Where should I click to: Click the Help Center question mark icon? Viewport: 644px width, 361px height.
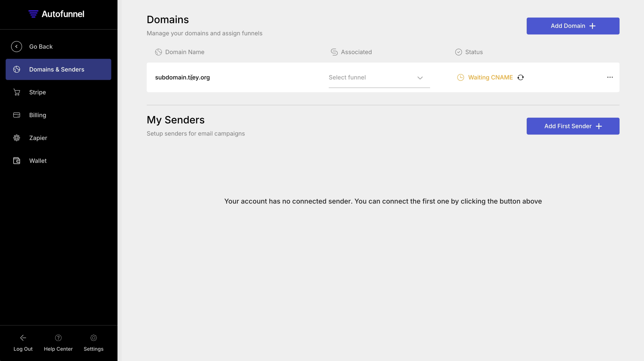point(58,338)
